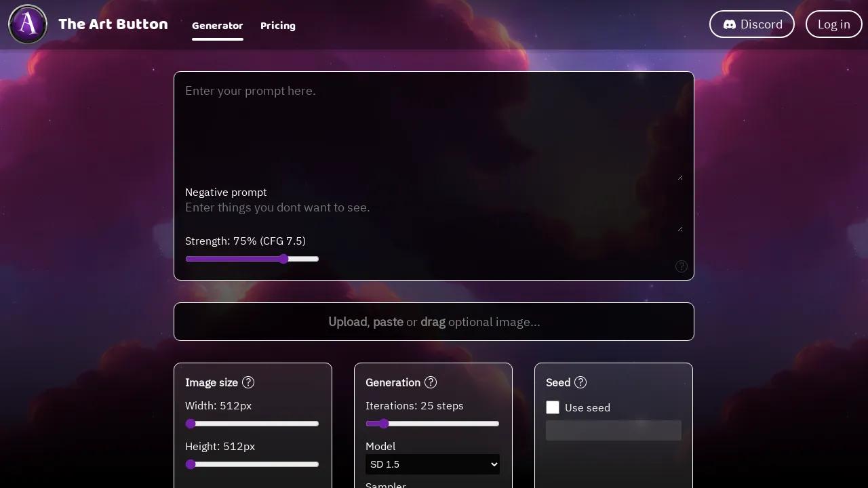Show help for Image size

[x=248, y=382]
